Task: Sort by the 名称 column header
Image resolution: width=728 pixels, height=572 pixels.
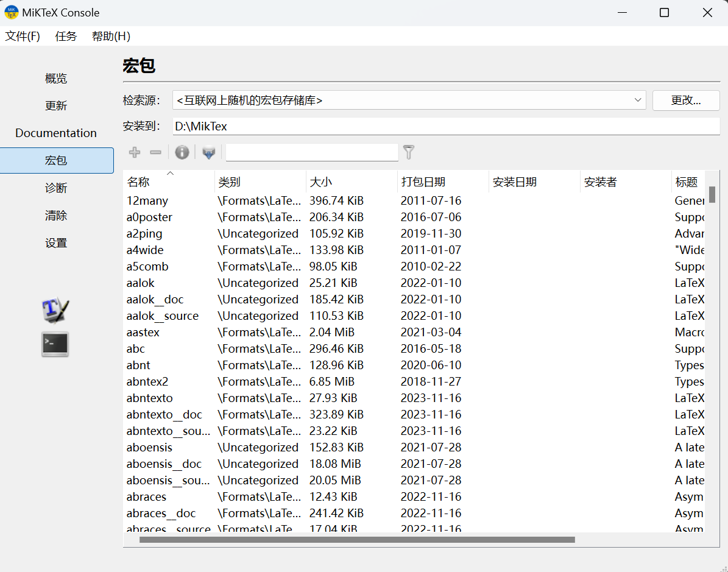Action: coord(169,182)
